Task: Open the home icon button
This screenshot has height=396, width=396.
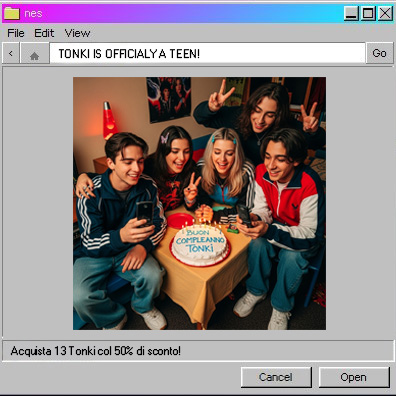Action: pyautogui.click(x=35, y=53)
